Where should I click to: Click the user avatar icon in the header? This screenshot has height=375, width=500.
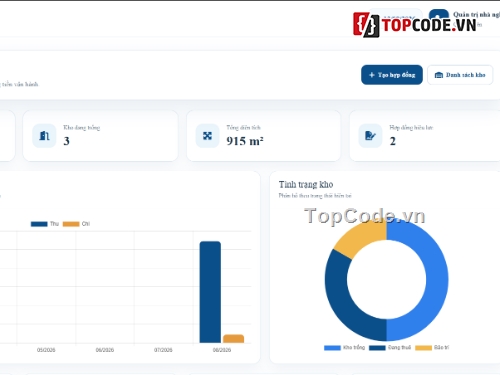(x=439, y=14)
